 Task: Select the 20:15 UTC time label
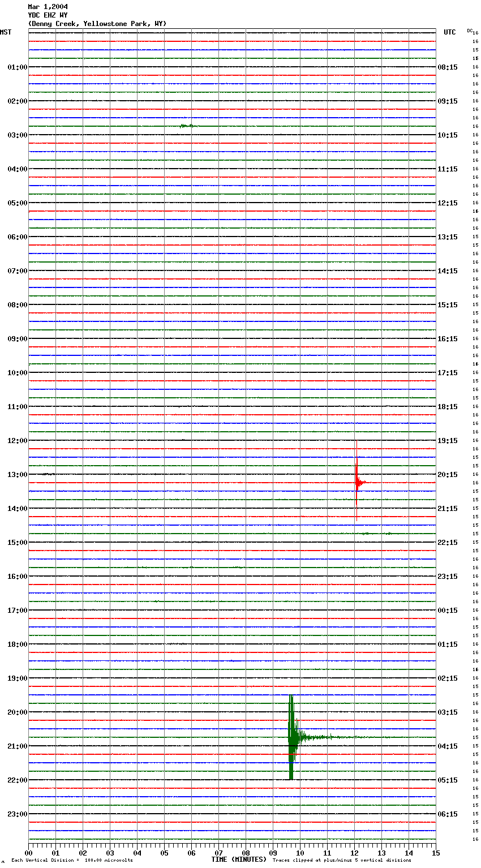point(448,475)
